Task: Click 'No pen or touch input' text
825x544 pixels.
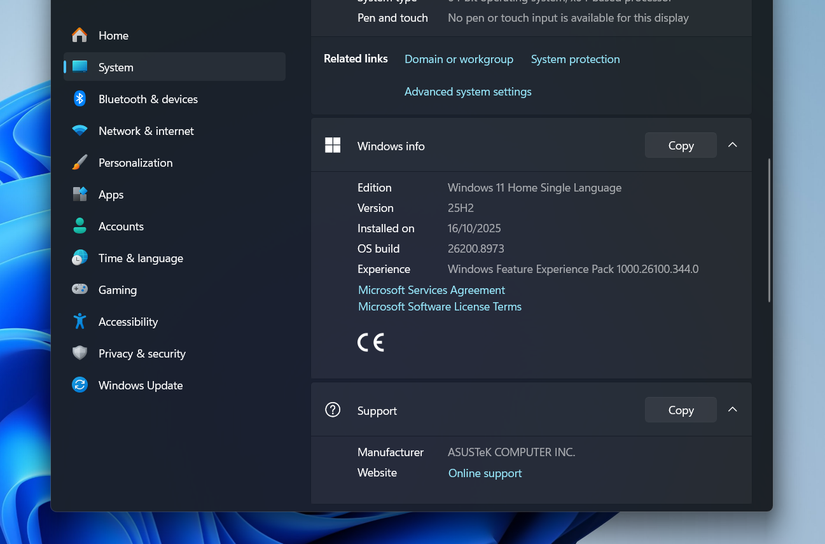Action: 568,18
